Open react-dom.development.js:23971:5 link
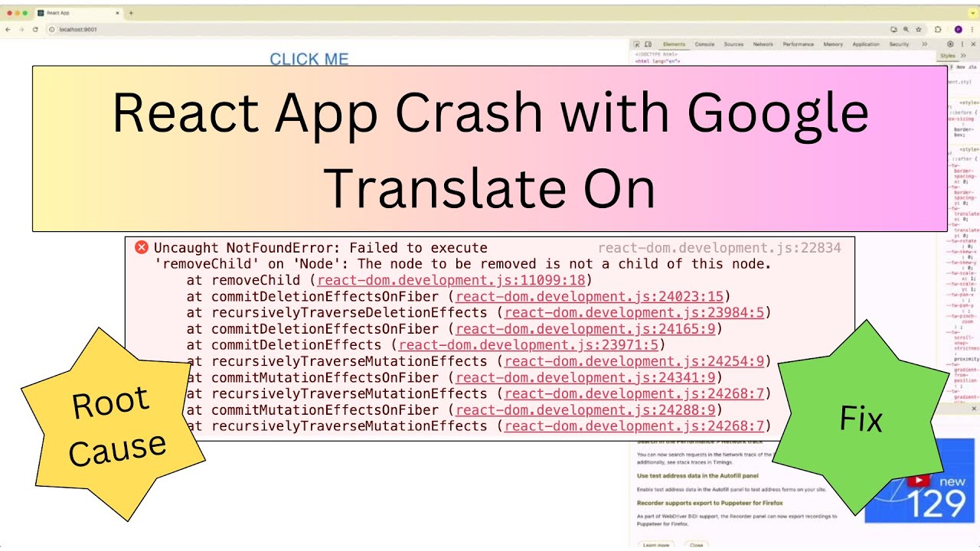980x551 pixels. [528, 344]
